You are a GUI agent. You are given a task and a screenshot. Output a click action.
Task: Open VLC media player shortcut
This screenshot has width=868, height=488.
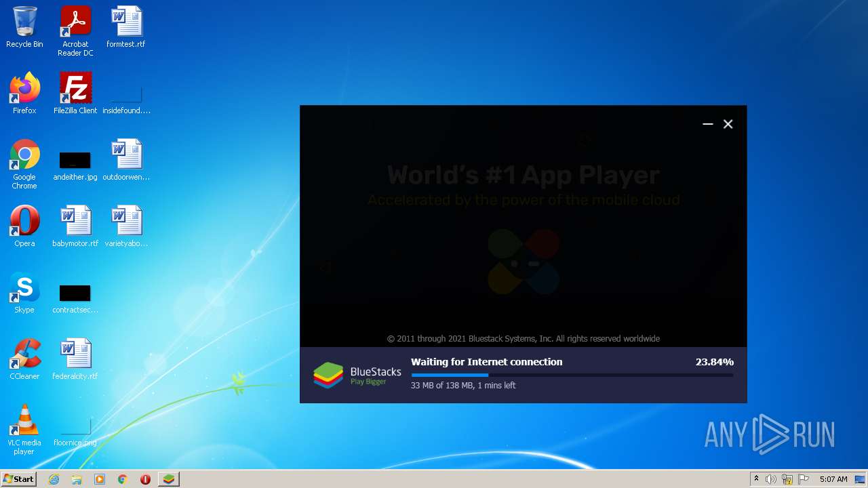(24, 430)
